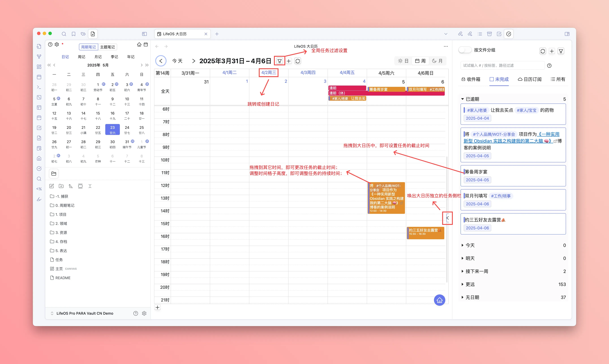Viewport: 609px width, 364px height.
Task: Change sort order in file explorer
Action: [x=71, y=186]
